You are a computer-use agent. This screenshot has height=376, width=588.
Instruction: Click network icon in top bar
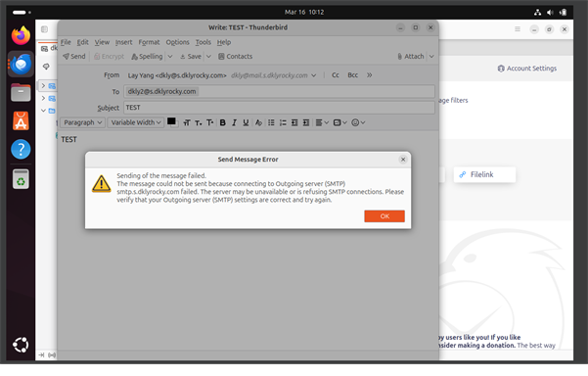(x=537, y=13)
